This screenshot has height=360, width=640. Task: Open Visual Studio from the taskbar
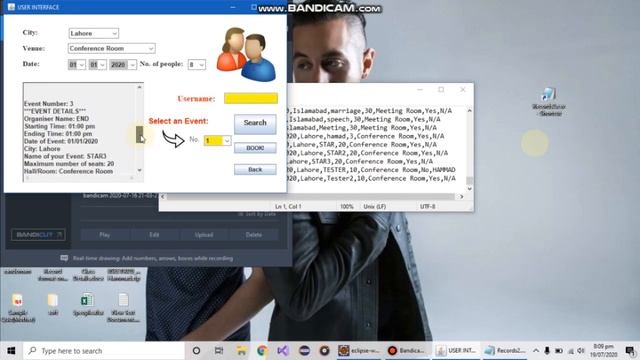[x=283, y=351]
